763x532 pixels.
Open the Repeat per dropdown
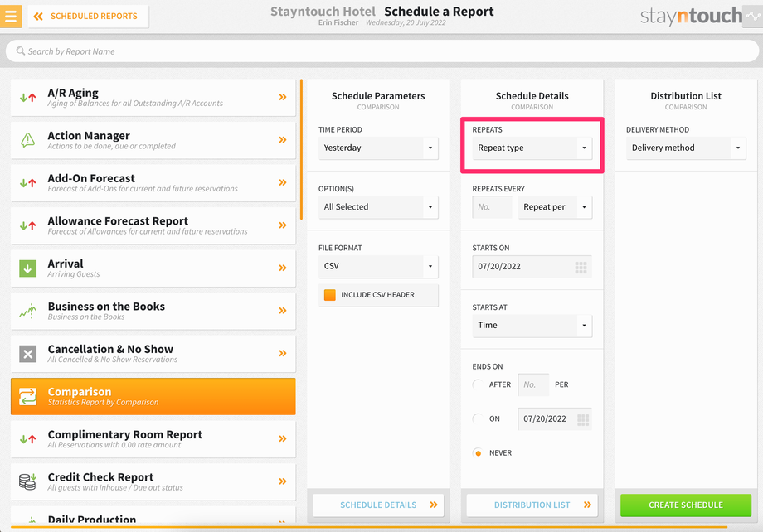tap(555, 207)
